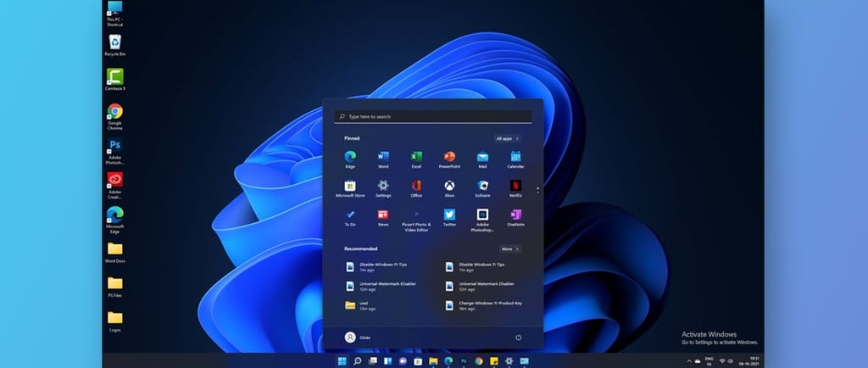Viewport: 868px width, 368px height.
Task: Select the Google Chrome desktop shortcut
Action: coord(114,117)
